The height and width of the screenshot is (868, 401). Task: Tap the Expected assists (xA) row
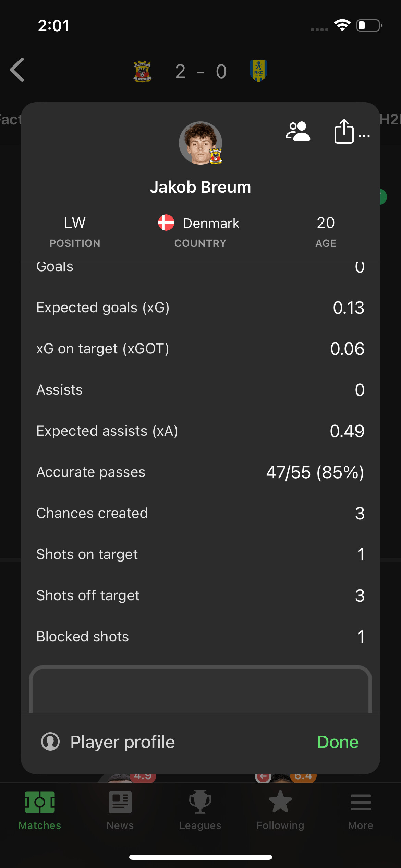coord(200,431)
